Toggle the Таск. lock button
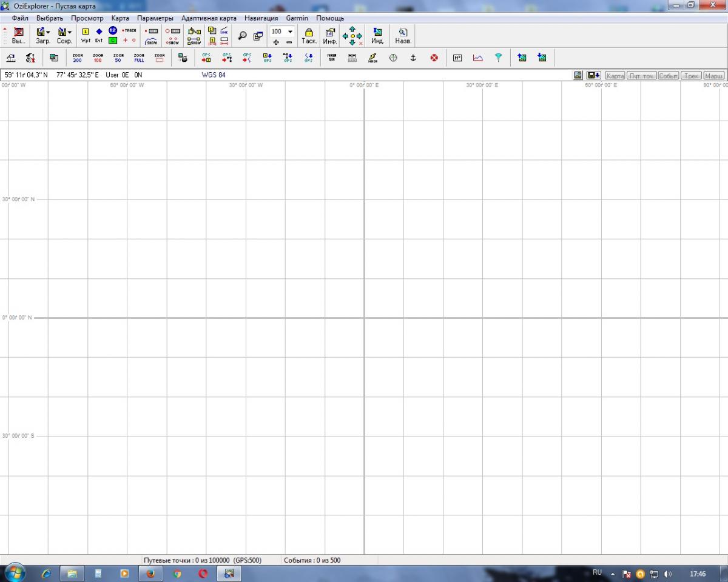This screenshot has width=728, height=582. coord(309,35)
